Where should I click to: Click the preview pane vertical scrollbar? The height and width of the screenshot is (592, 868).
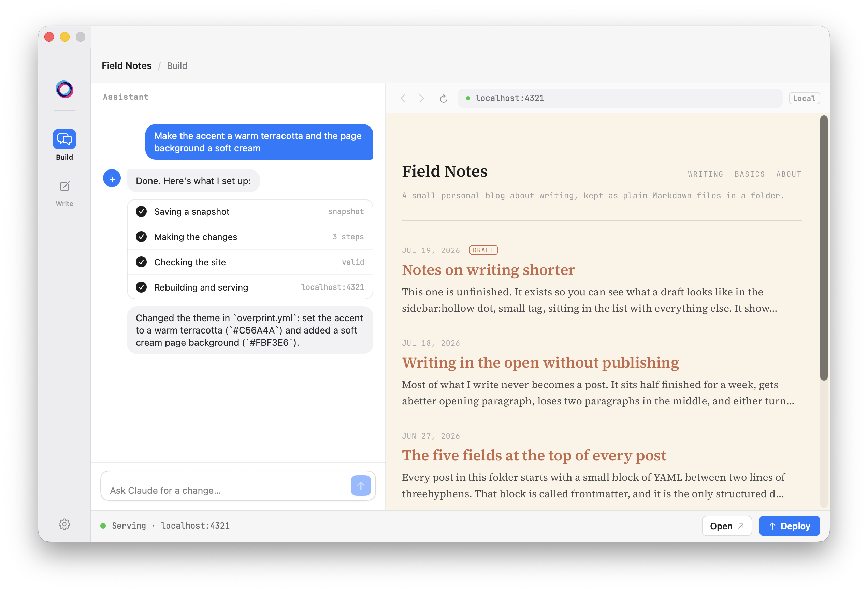(x=824, y=248)
